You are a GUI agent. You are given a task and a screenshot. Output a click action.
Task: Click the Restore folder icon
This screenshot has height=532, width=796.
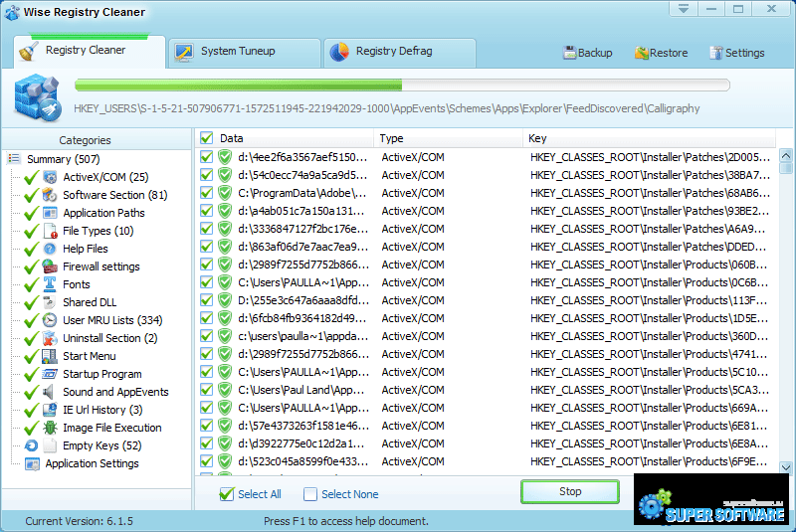click(x=642, y=53)
